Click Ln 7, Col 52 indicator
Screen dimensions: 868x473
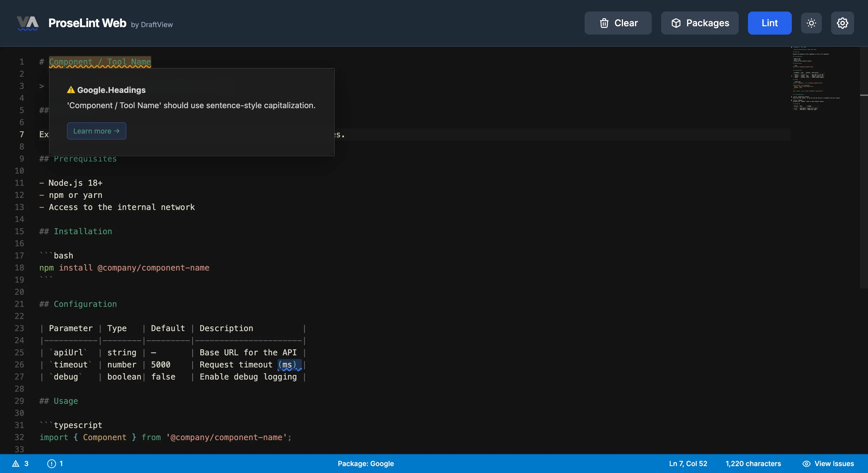click(x=688, y=463)
